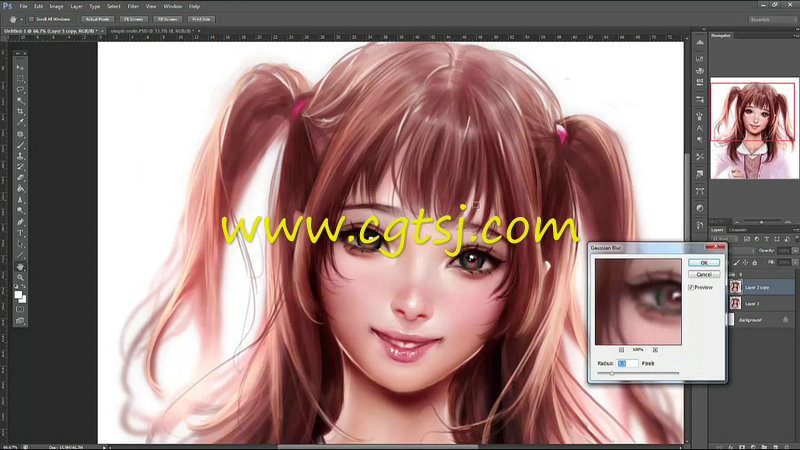Open the File menu

click(23, 6)
